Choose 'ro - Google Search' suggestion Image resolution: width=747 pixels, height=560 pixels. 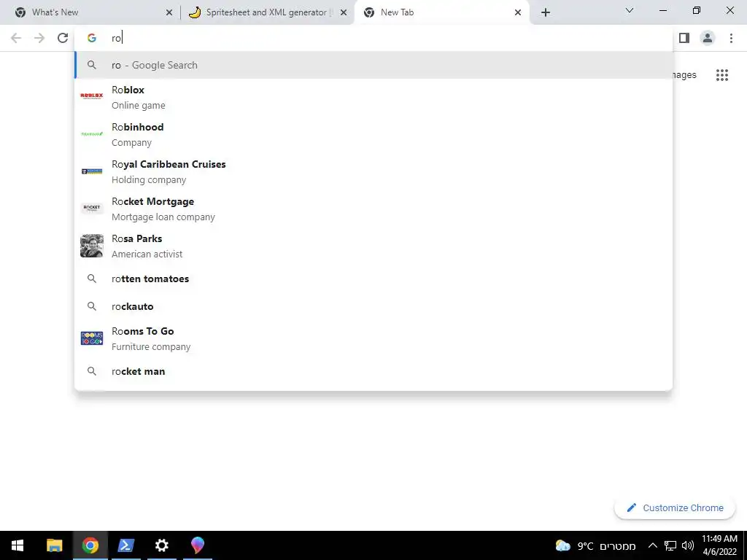[373, 65]
